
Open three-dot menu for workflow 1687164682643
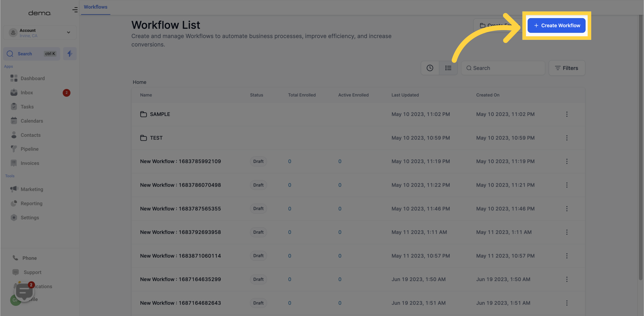pos(567,303)
